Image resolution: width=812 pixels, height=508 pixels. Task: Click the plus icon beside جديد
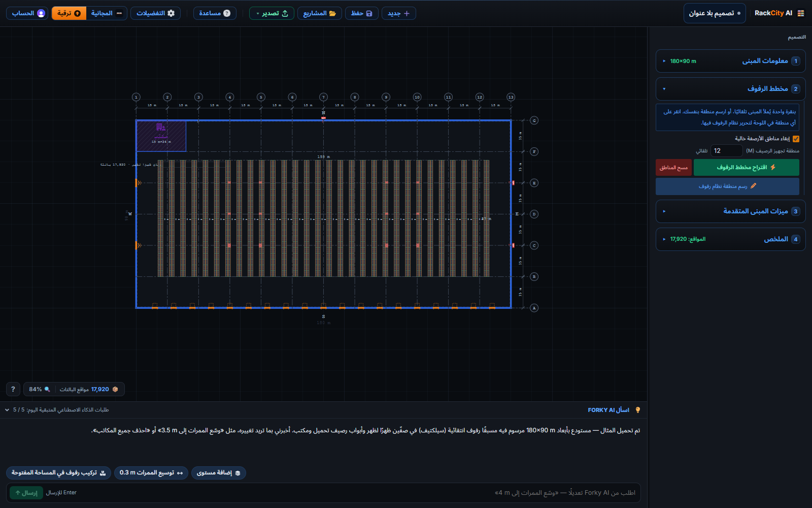(x=407, y=13)
